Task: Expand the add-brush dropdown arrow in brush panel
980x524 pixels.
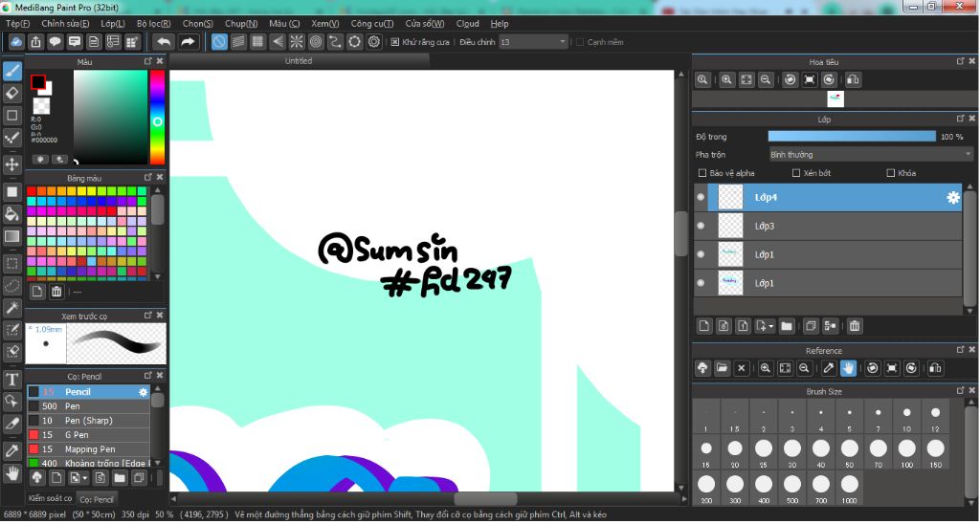Action: coord(85,478)
